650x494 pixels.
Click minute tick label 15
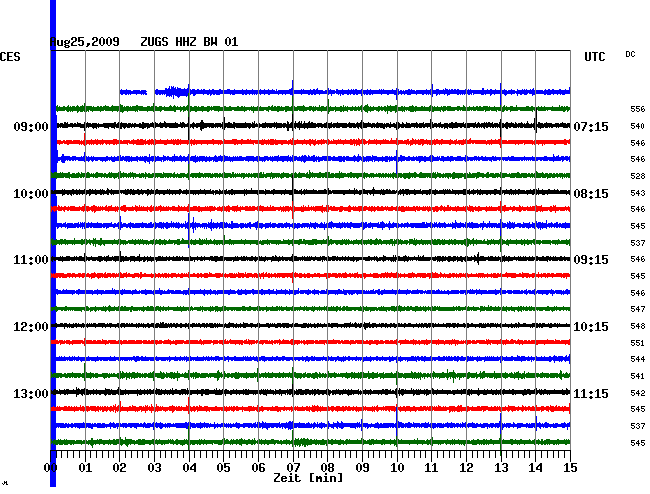pos(570,468)
